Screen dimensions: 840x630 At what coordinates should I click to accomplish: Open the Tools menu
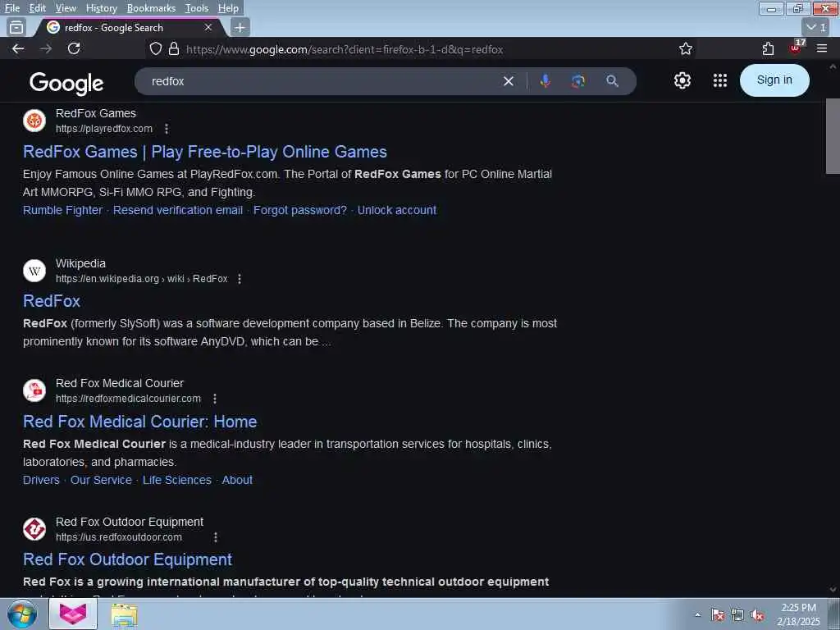197,8
